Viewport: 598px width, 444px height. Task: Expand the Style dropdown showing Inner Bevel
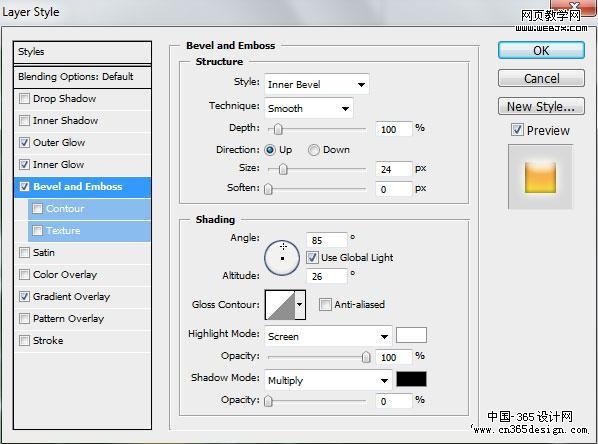point(316,84)
